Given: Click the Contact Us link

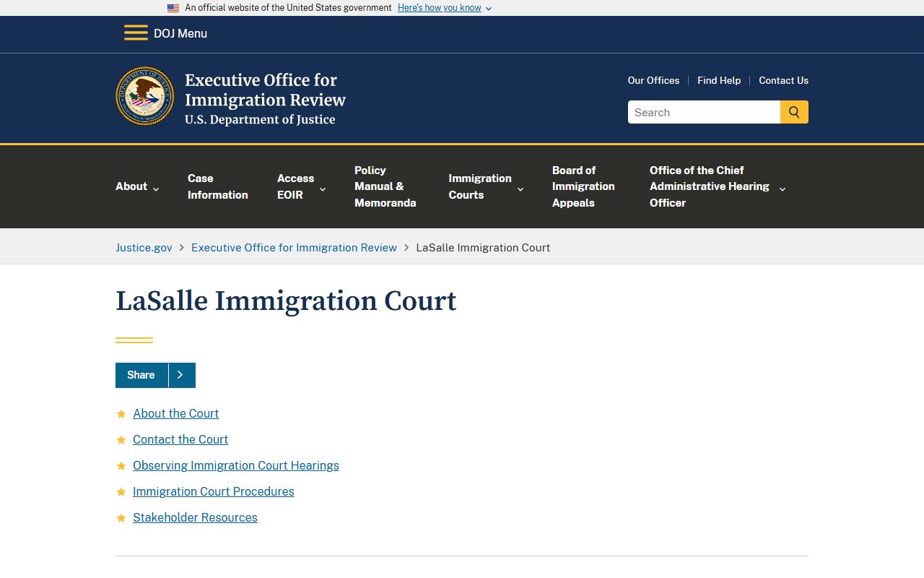Looking at the screenshot, I should (783, 80).
